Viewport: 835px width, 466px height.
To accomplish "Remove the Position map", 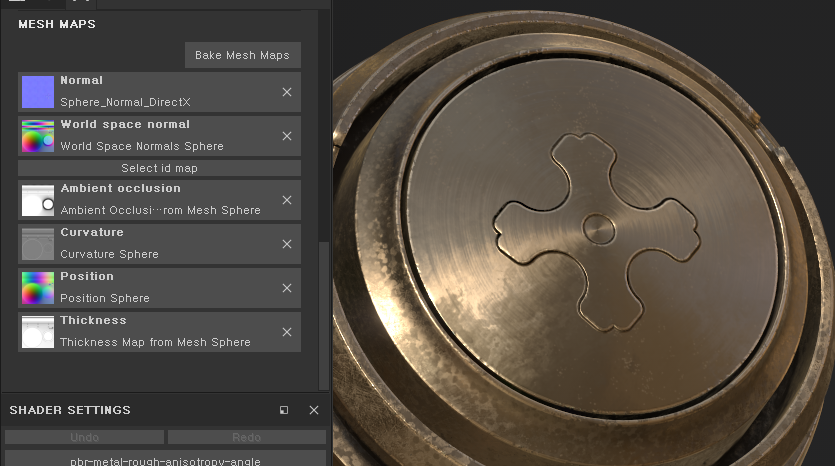I will (286, 288).
